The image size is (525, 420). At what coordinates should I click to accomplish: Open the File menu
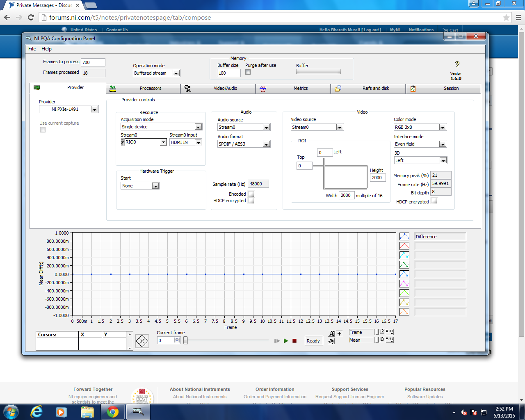pyautogui.click(x=32, y=49)
